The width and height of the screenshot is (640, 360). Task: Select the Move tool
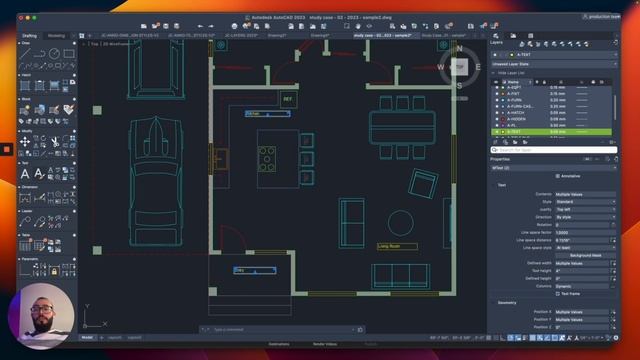(x=25, y=142)
